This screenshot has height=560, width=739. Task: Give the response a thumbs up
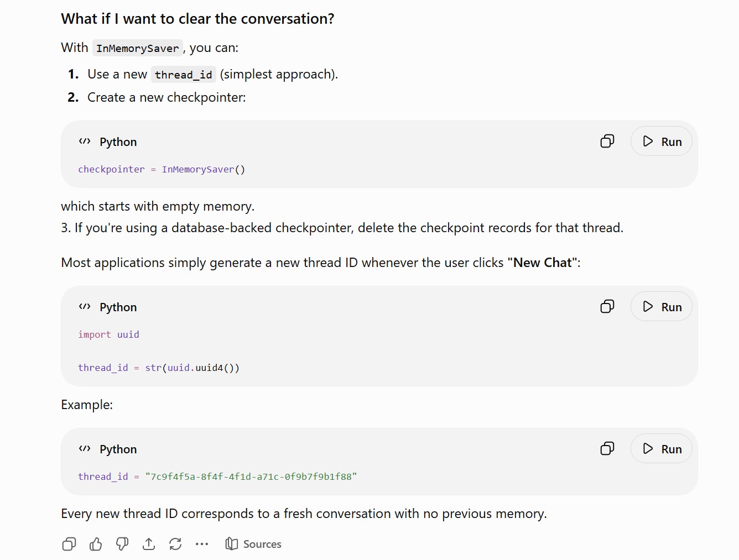(x=96, y=545)
